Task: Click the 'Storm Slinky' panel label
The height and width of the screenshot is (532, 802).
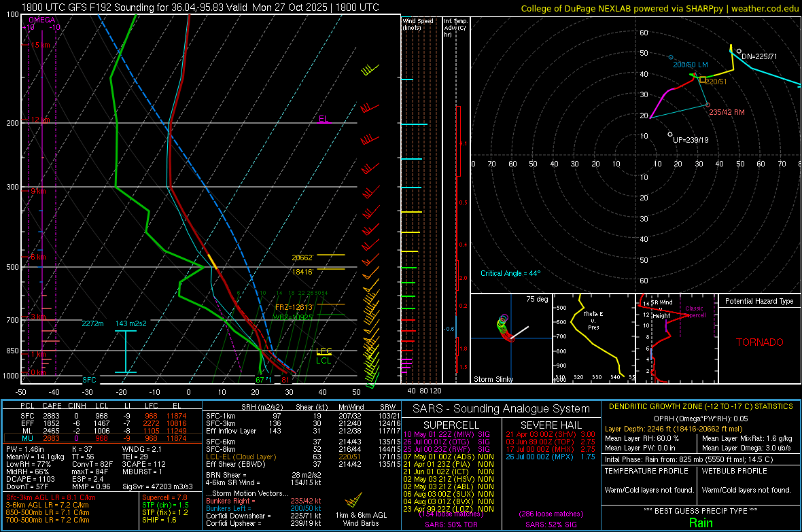Action: (493, 379)
